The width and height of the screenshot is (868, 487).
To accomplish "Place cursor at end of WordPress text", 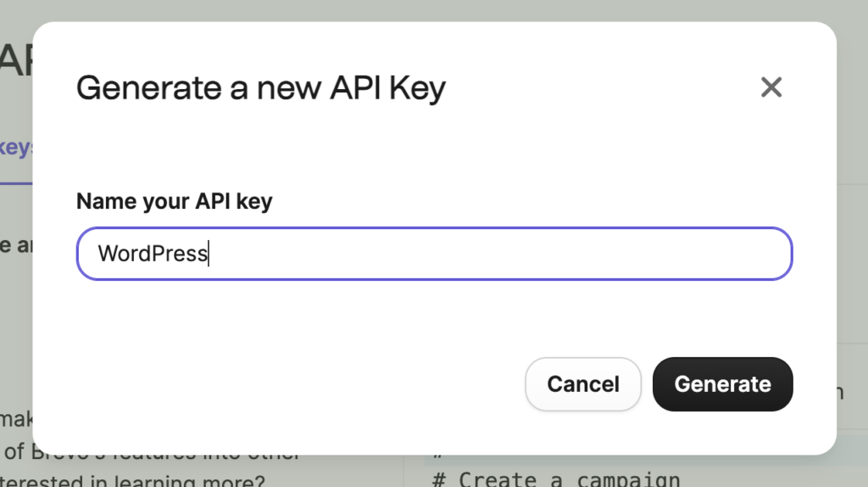I will pyautogui.click(x=209, y=254).
